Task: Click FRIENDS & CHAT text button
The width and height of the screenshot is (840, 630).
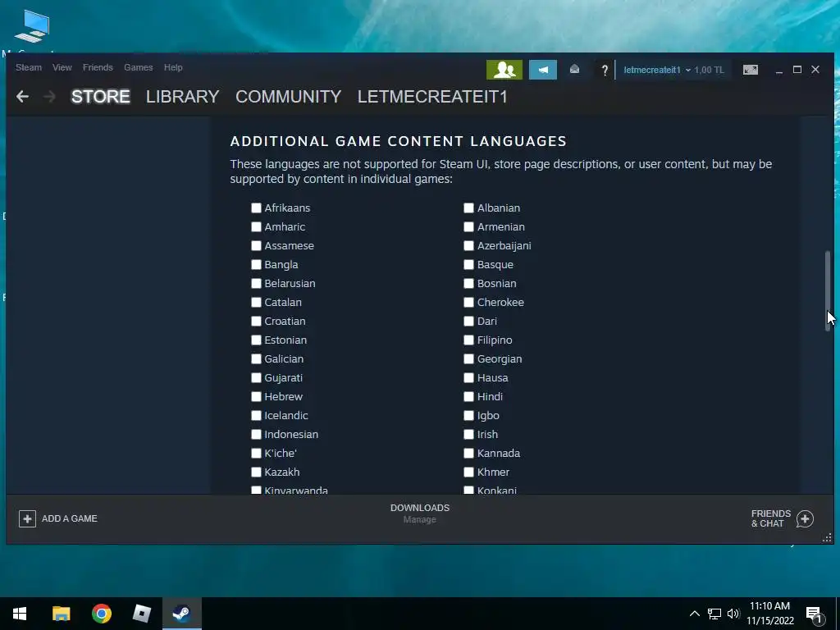Action: tap(771, 518)
